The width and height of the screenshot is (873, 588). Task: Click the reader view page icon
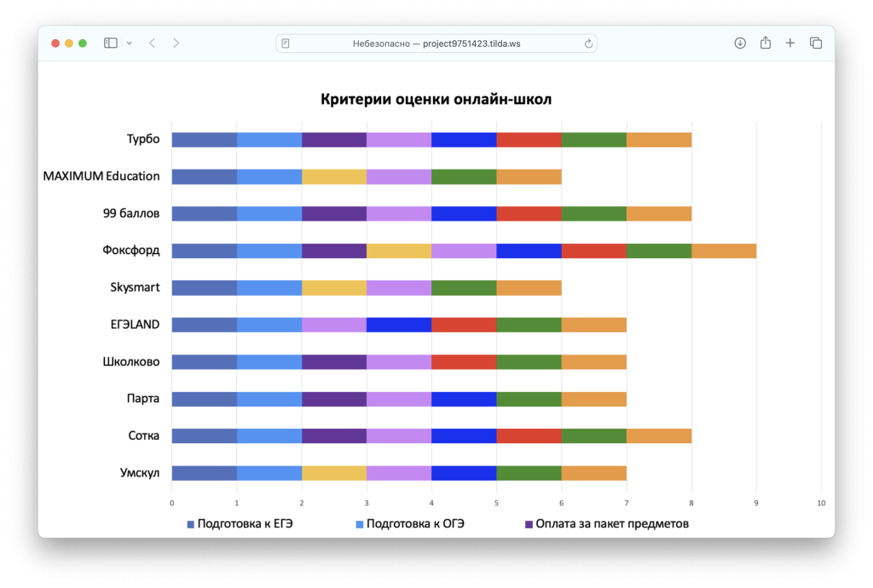pos(286,43)
